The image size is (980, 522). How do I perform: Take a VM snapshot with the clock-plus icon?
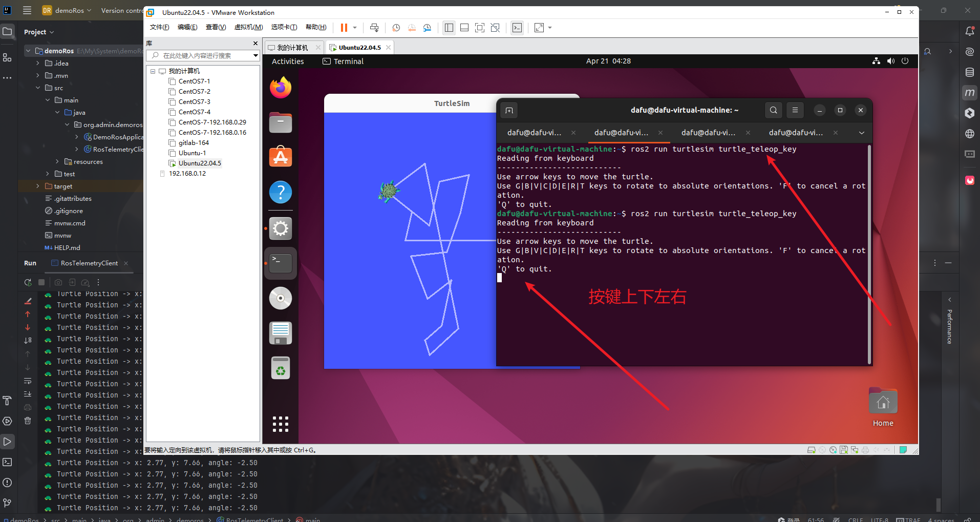point(396,28)
